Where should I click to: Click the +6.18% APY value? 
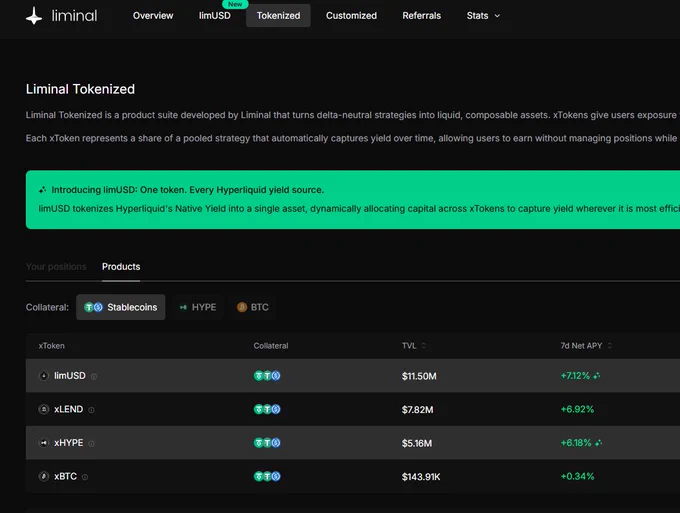[576, 443]
